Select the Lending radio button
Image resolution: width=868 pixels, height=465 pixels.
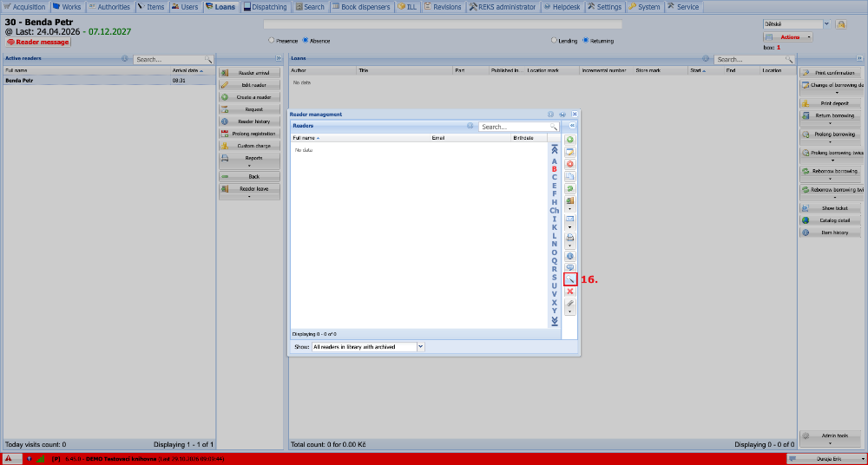[554, 41]
